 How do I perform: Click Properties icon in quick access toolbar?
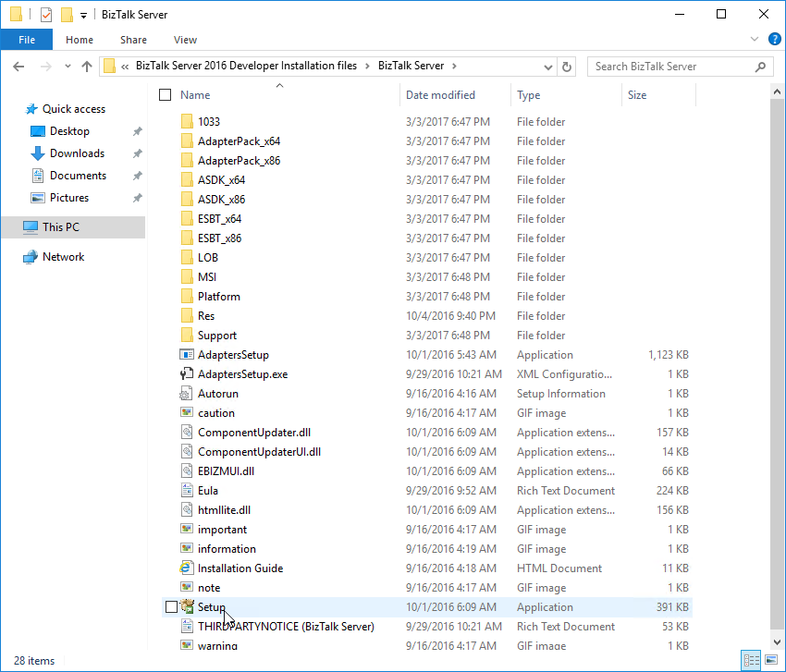point(46,15)
